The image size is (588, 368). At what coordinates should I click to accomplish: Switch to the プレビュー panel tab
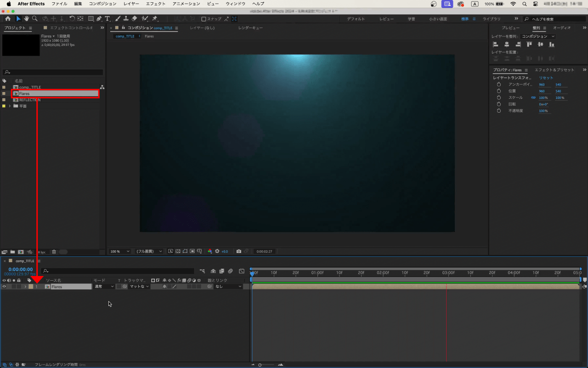510,28
